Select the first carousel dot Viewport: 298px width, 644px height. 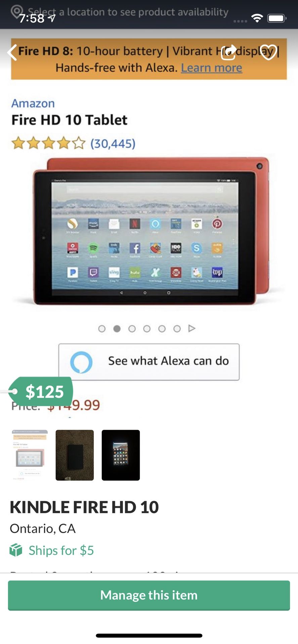click(x=102, y=329)
